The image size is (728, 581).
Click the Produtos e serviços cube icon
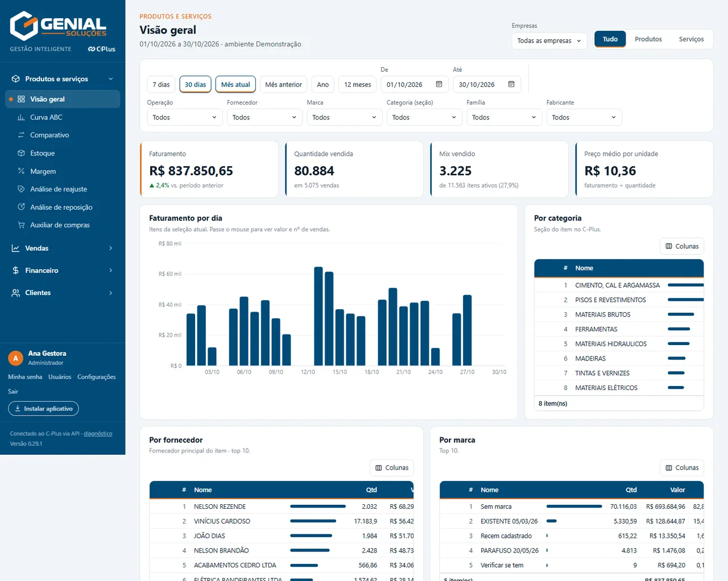click(15, 79)
